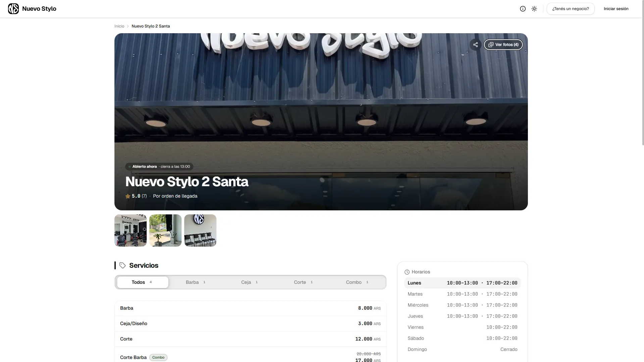The image size is (644, 362).
Task: Click the clock icon beside Horarios
Action: pos(407,272)
